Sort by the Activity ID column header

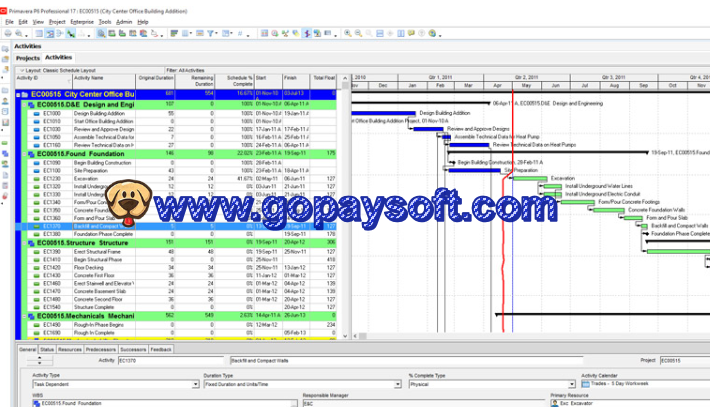(x=43, y=81)
